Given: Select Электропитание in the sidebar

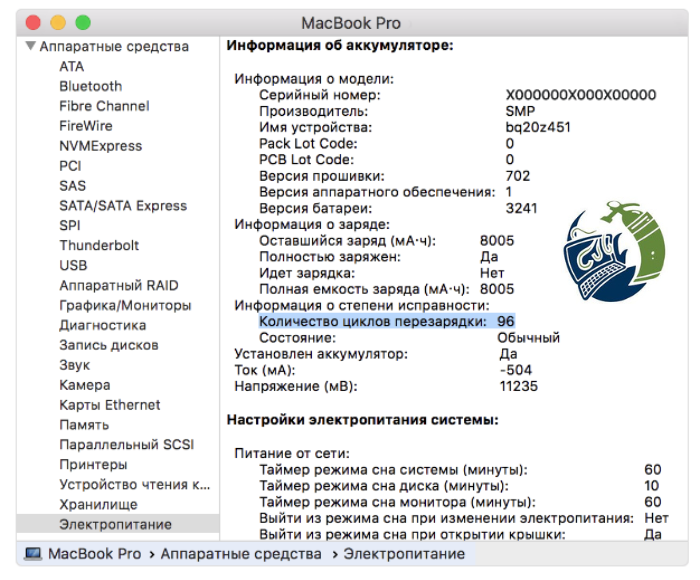Looking at the screenshot, I should [x=118, y=524].
